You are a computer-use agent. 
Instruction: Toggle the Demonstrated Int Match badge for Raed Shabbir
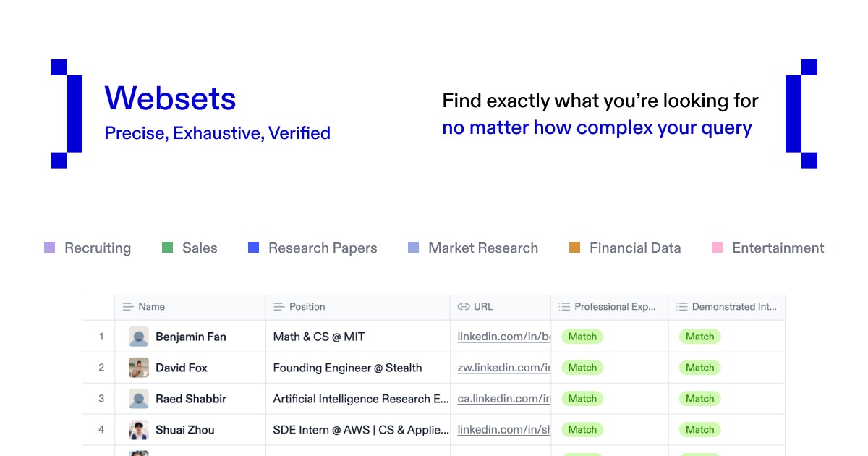tap(699, 398)
